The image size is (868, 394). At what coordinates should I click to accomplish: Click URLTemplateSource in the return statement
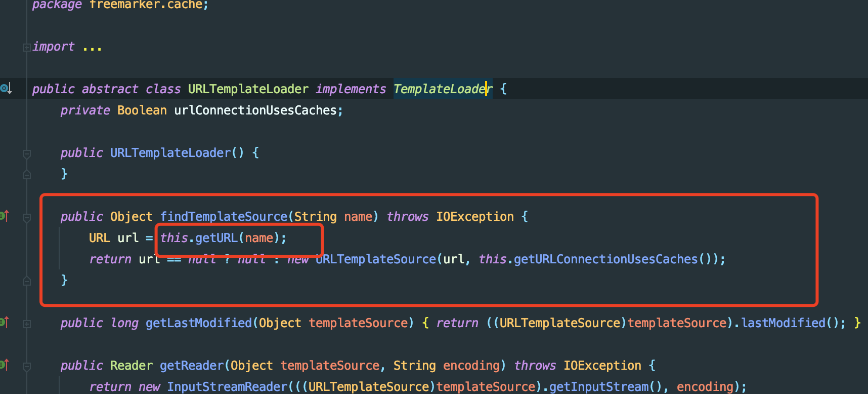click(x=376, y=259)
